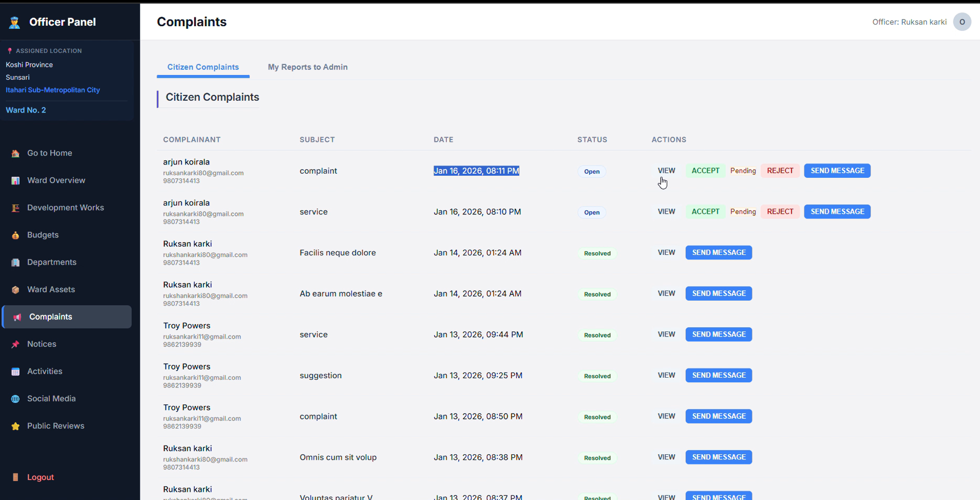Viewport: 980px width, 500px height.
Task: Click the Notices pin icon
Action: pyautogui.click(x=15, y=344)
